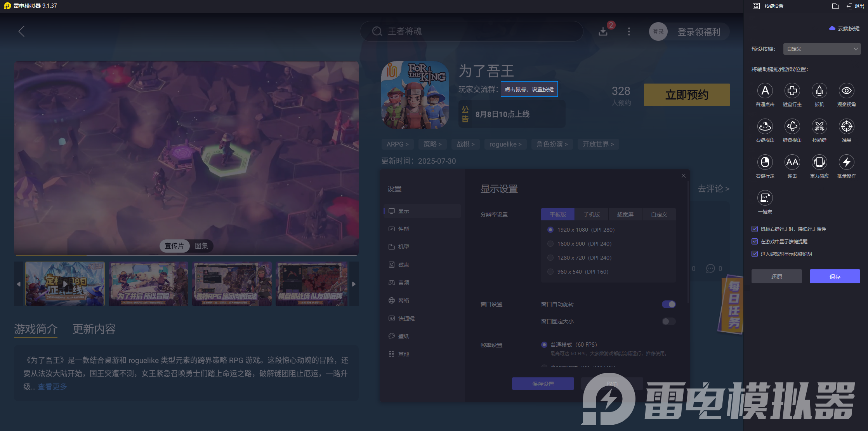Switch to the 更新内容 tab
868x431 pixels.
tap(94, 329)
